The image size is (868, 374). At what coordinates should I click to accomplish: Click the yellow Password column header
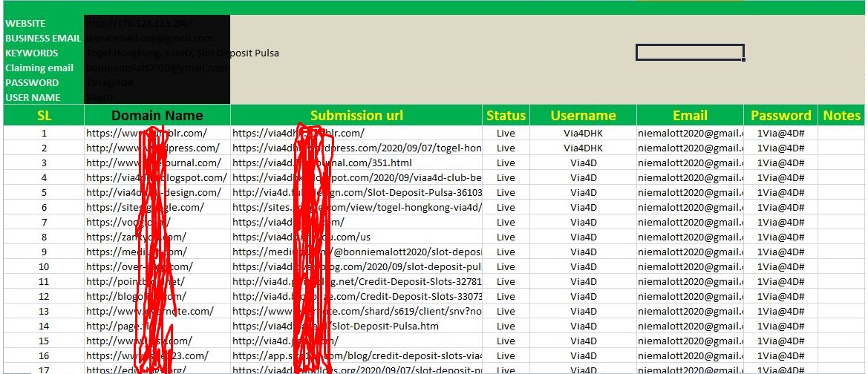point(780,115)
